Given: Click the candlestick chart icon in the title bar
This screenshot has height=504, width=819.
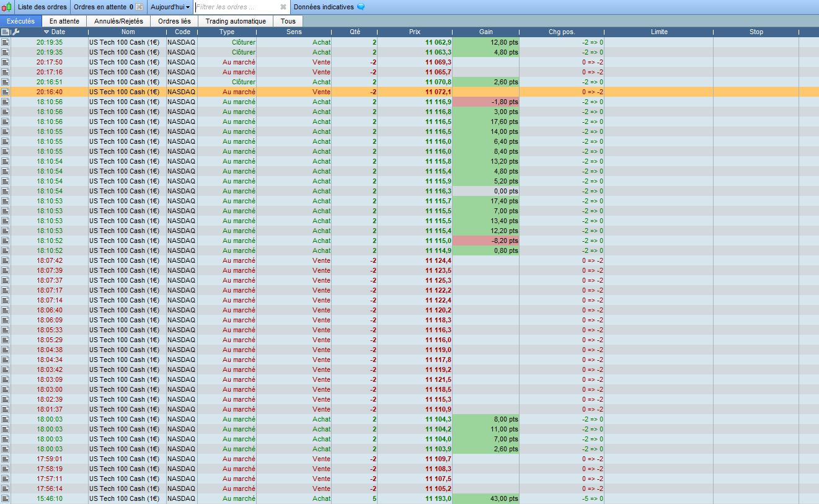Looking at the screenshot, I should (x=7, y=7).
